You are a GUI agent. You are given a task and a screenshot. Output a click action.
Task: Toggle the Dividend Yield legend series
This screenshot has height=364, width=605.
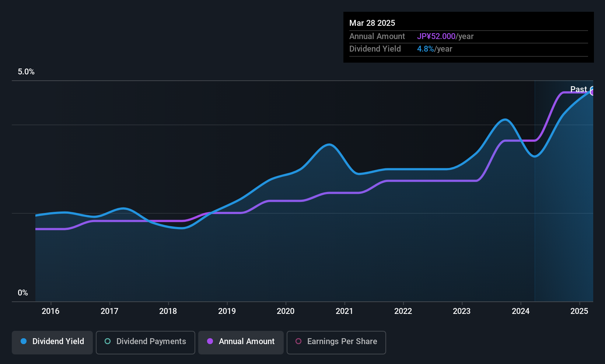[52, 343]
